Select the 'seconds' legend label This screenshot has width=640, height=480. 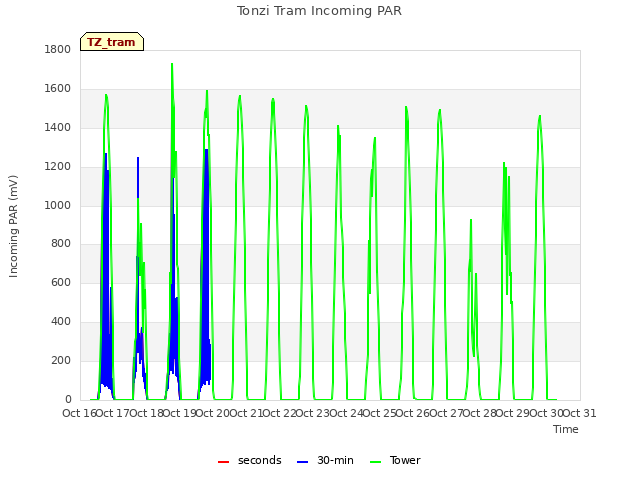pos(260,460)
